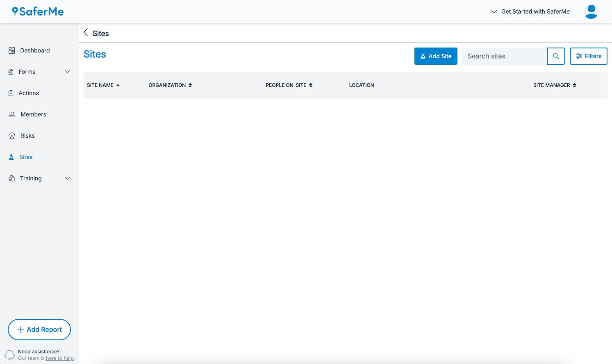Open the user profile avatar
This screenshot has height=364, width=612.
pos(591,11)
